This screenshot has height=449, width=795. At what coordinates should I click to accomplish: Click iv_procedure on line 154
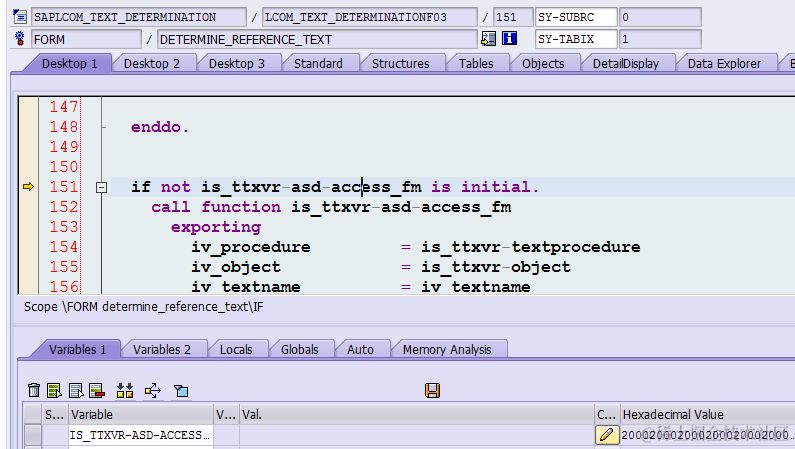(251, 247)
